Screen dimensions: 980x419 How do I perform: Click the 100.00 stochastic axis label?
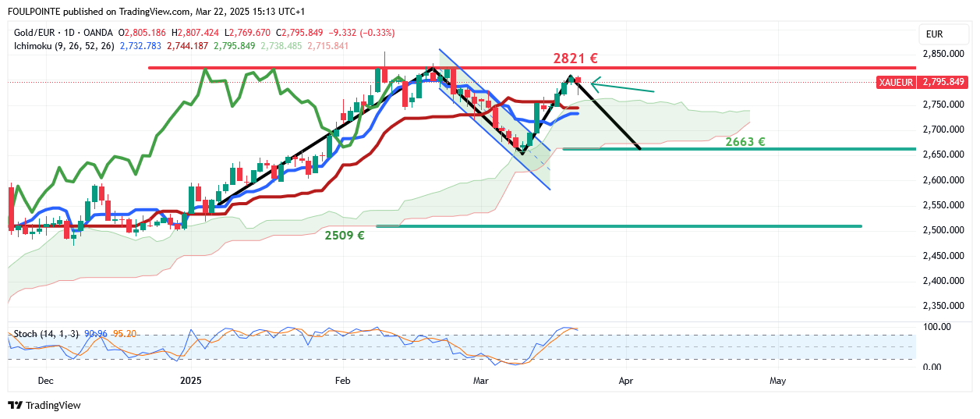click(x=936, y=327)
